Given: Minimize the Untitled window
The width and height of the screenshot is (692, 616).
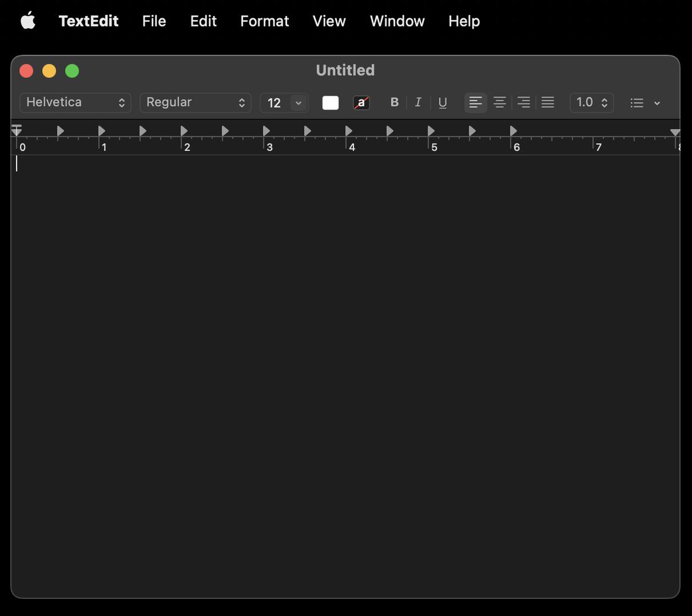Looking at the screenshot, I should tap(49, 71).
